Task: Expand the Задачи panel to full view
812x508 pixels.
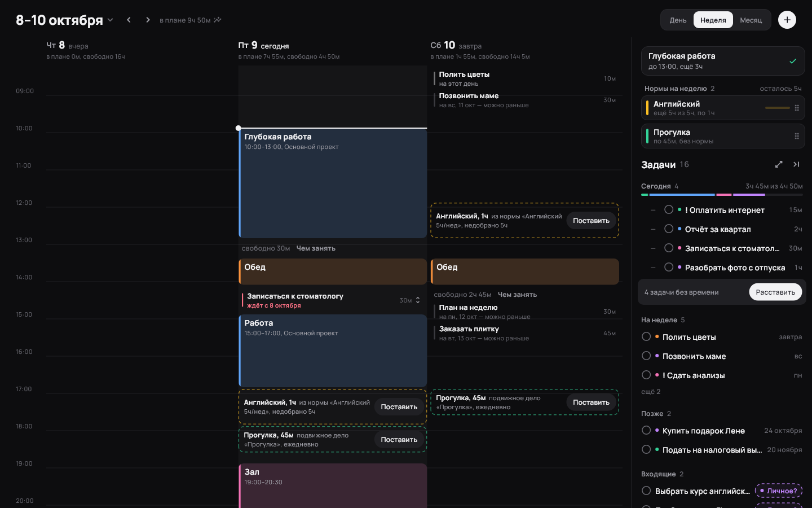Action: 779,164
